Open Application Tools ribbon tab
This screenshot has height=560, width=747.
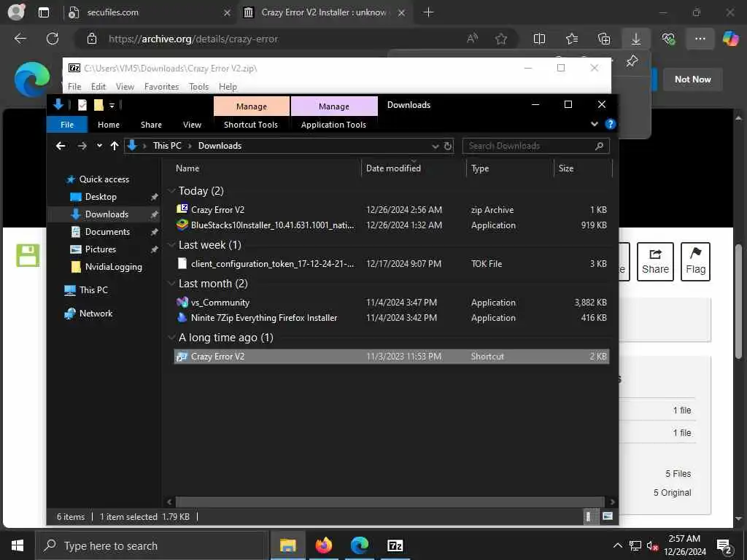pos(333,125)
